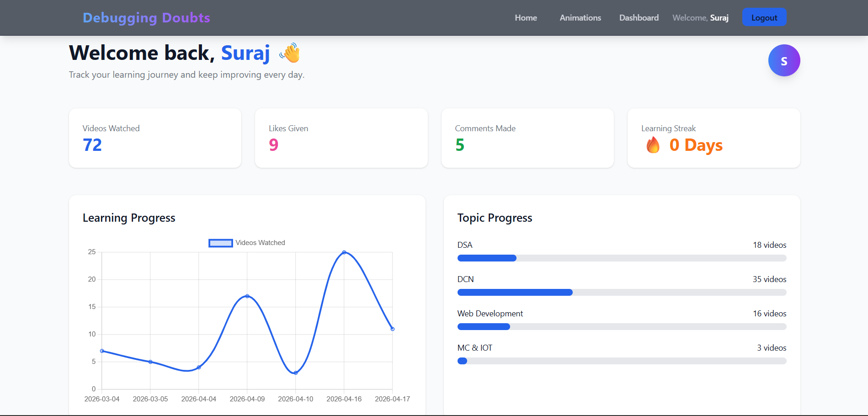Click the waving hand emoji next to Suraj
This screenshot has height=416, width=868.
tap(290, 53)
